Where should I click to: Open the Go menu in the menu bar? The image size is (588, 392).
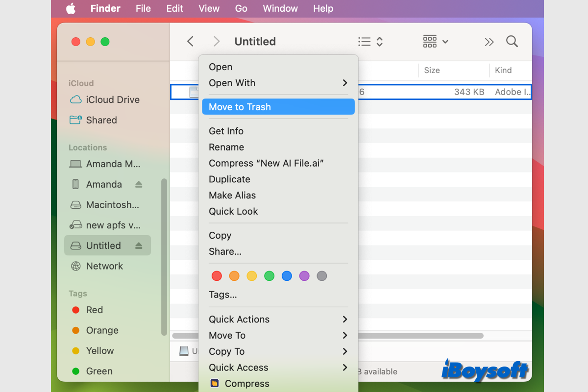point(241,8)
